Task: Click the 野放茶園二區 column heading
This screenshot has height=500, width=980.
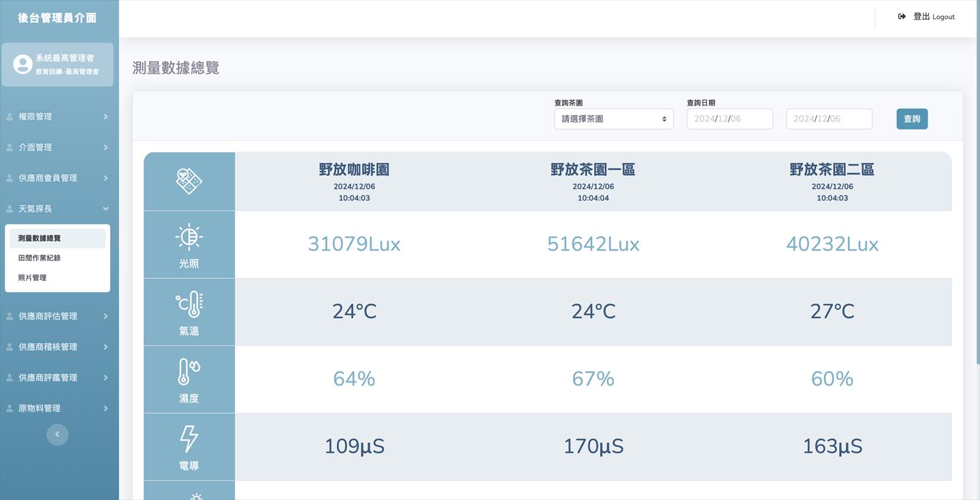Action: [x=832, y=170]
